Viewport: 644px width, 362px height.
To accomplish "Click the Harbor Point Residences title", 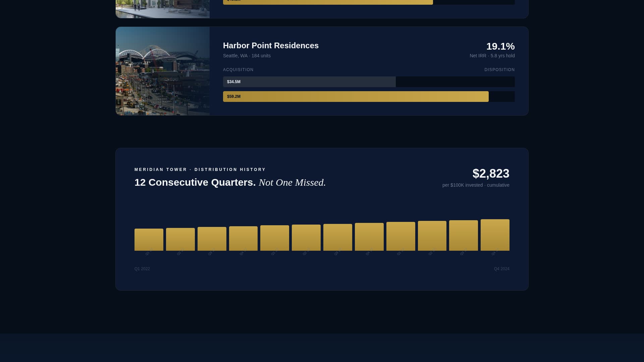I will tap(270, 46).
